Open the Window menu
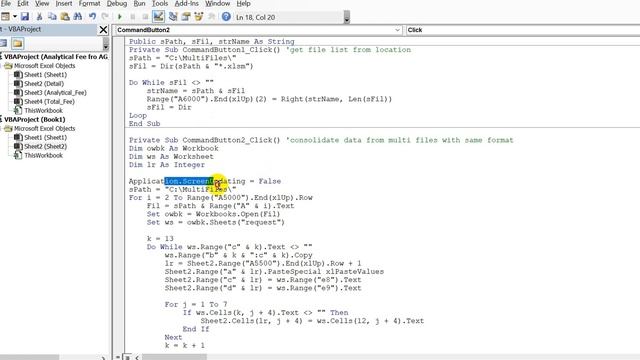This screenshot has height=360, width=640. [217, 4]
